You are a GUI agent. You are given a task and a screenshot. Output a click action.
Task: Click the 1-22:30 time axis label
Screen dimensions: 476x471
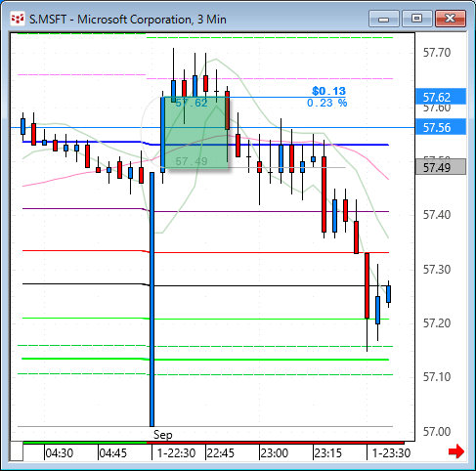pos(176,453)
